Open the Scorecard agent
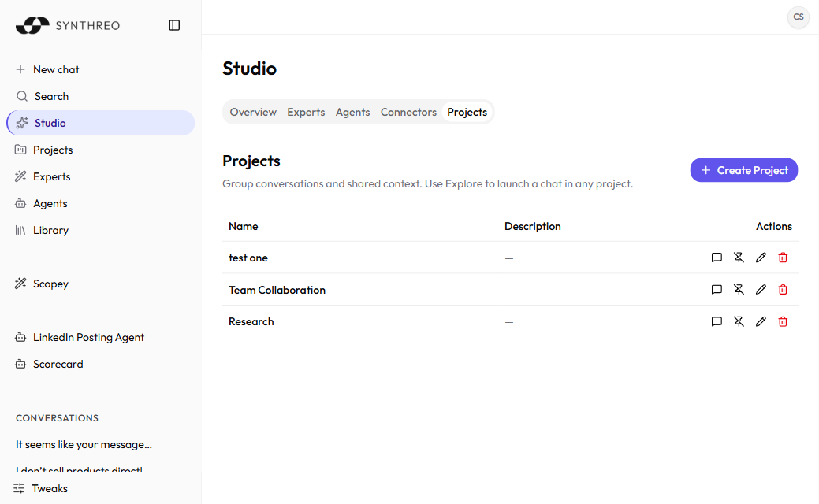 (100, 364)
